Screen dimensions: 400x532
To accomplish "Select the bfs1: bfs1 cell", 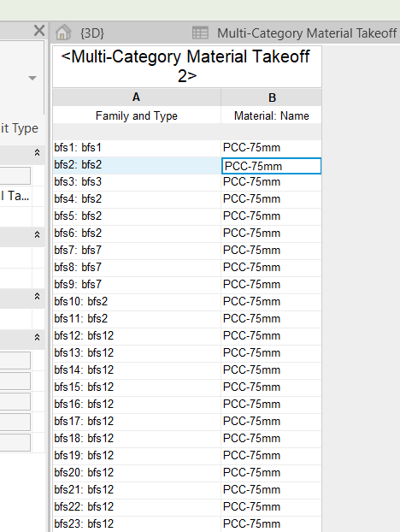I will tap(137, 148).
